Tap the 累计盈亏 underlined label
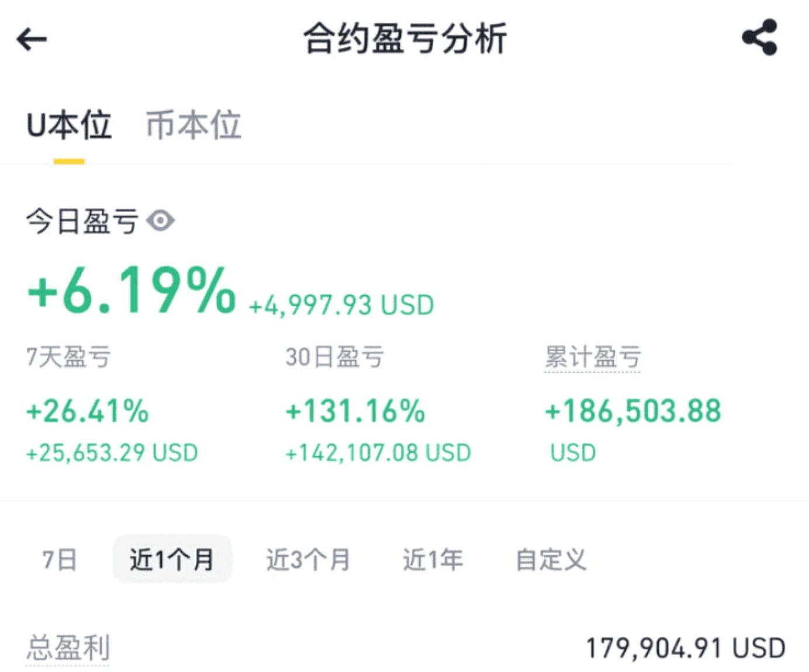The width and height of the screenshot is (809, 672). pyautogui.click(x=593, y=357)
